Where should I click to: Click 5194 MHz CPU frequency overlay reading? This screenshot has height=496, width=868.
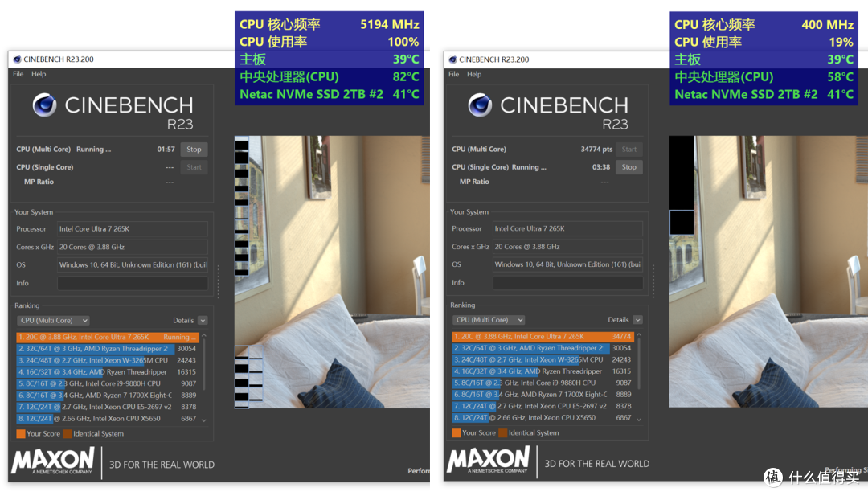point(389,24)
